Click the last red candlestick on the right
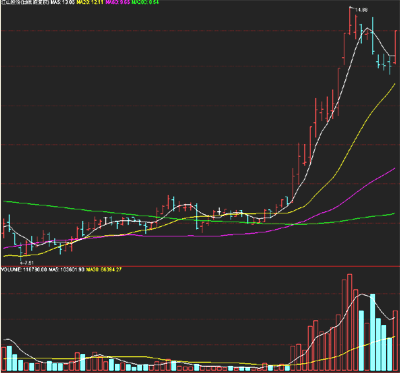Screen dimensions: 400x373 click(x=395, y=47)
